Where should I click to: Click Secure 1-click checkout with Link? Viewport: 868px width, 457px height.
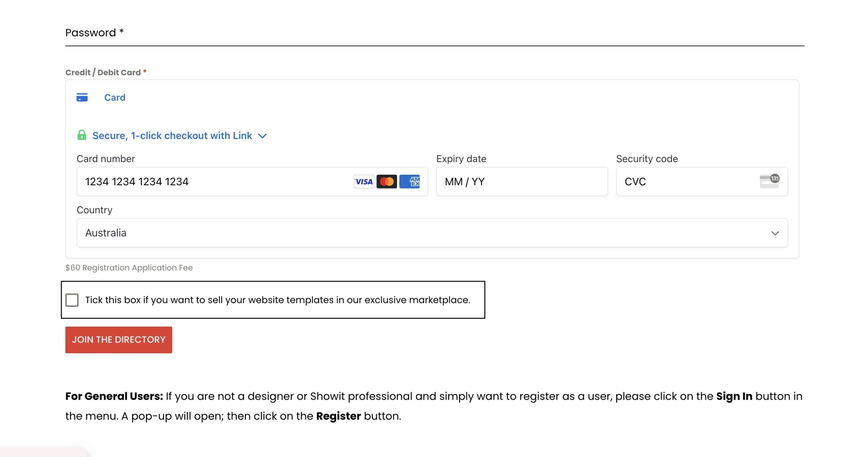(x=172, y=136)
